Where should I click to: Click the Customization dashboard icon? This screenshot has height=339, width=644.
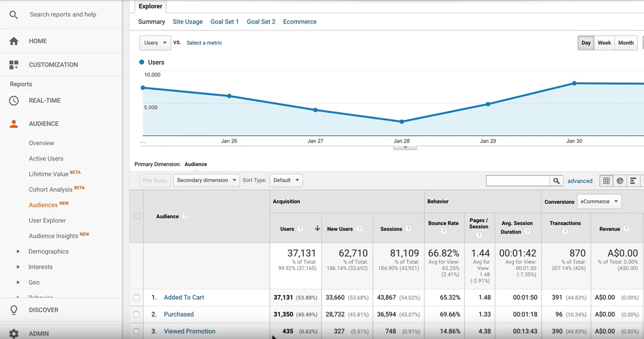pos(14,65)
